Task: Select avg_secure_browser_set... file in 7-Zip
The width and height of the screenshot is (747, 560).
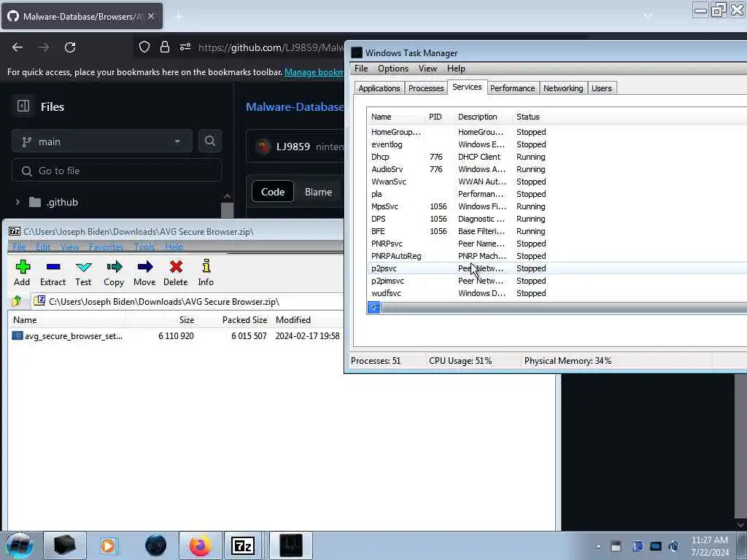Action: (74, 335)
